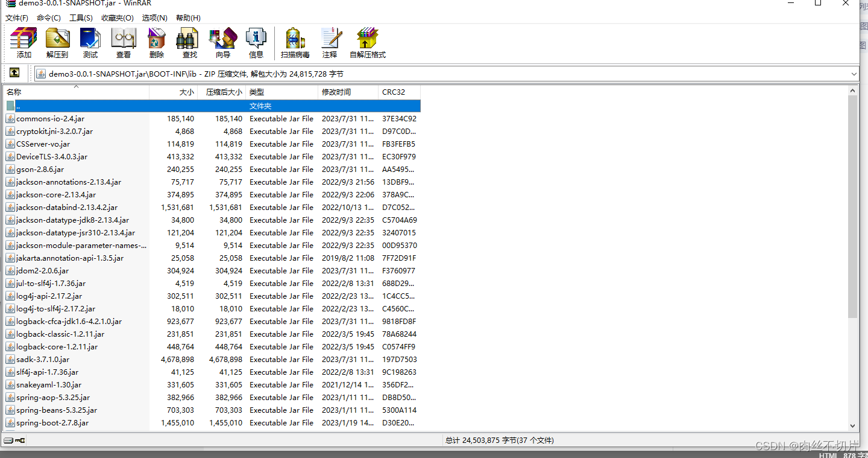Select spring-aop-5.3.25.jar file

[53, 398]
